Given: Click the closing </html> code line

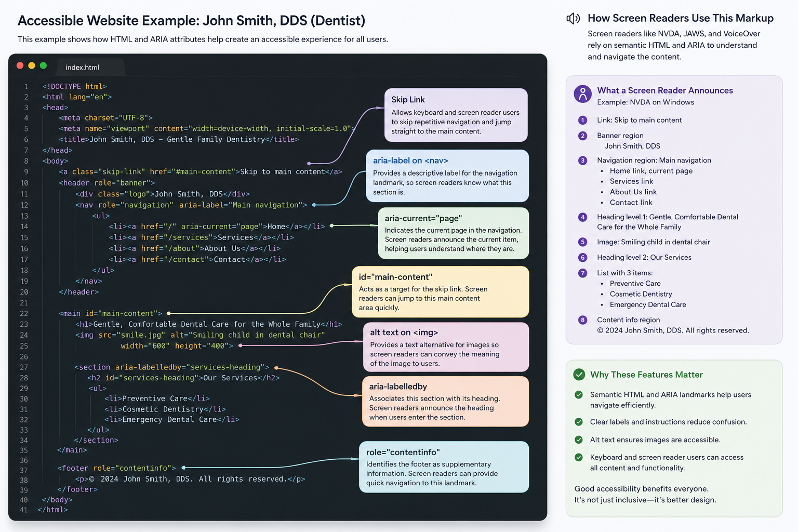Looking at the screenshot, I should (53, 510).
